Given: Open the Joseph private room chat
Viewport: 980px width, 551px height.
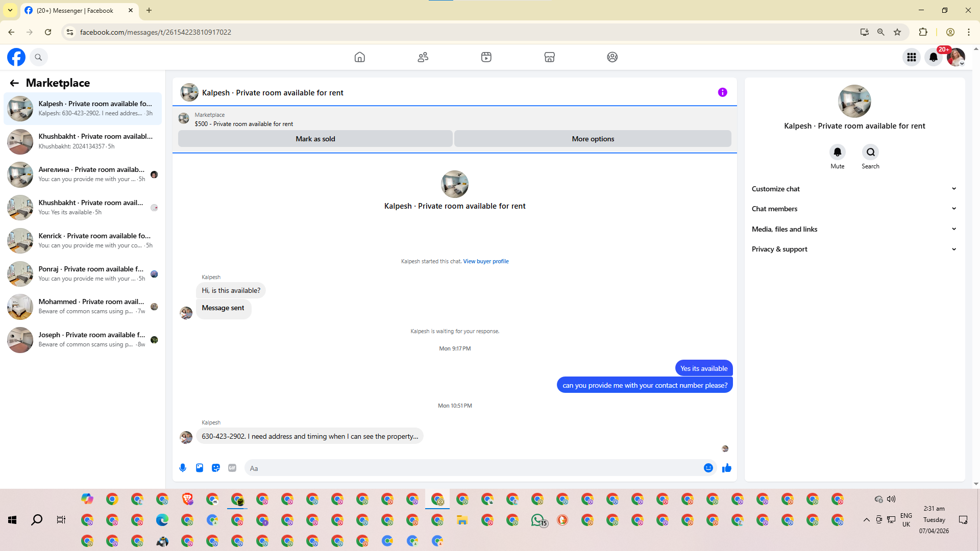Looking at the screenshot, I should pos(83,340).
